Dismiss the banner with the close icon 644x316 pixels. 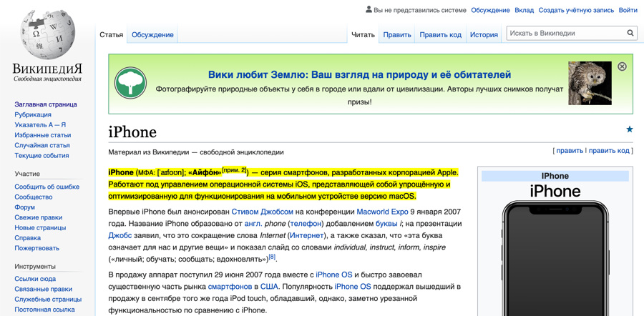[623, 66]
